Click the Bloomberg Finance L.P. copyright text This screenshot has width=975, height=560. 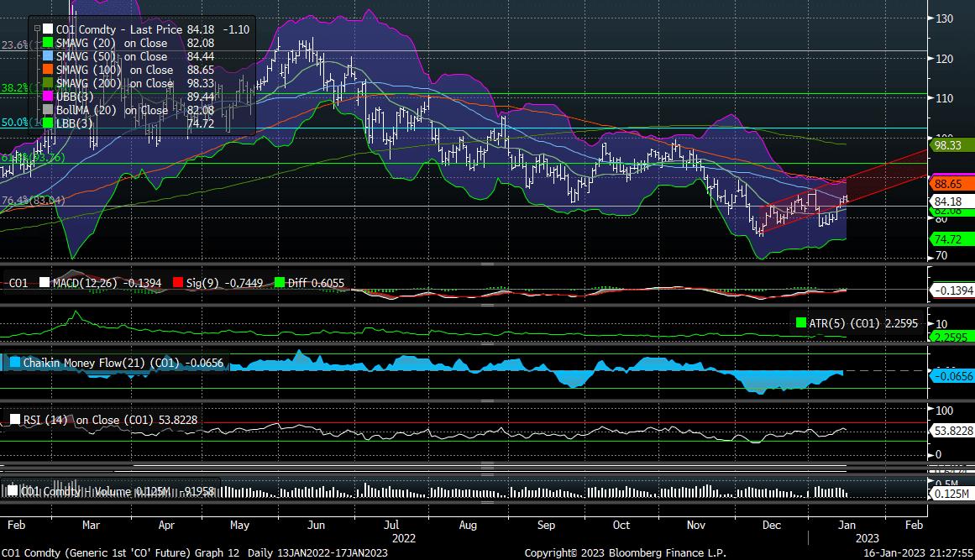[625, 553]
